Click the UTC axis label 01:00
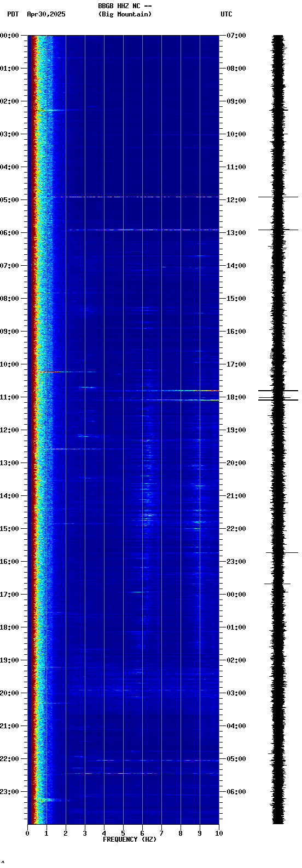 [x=236, y=627]
